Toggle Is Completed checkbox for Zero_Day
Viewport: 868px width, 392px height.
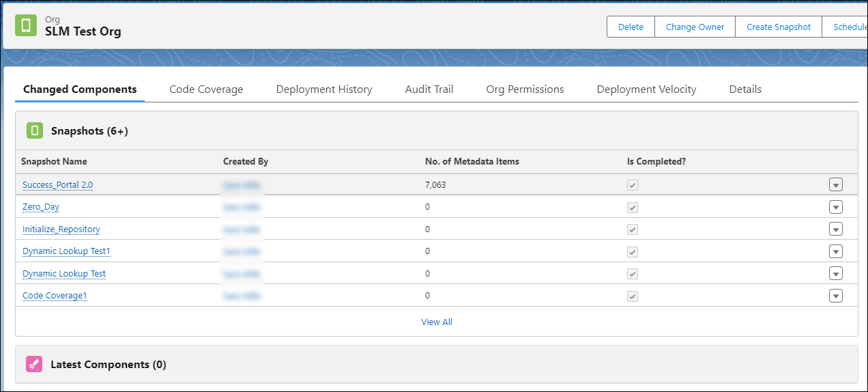pyautogui.click(x=633, y=207)
